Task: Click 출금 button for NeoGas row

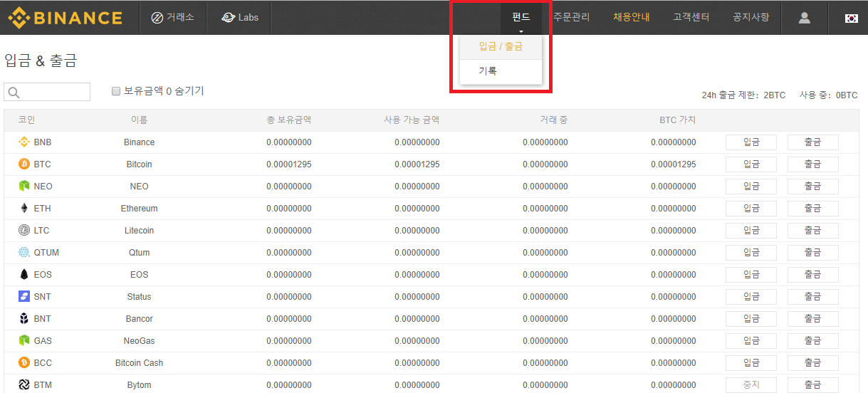Action: pyautogui.click(x=813, y=341)
